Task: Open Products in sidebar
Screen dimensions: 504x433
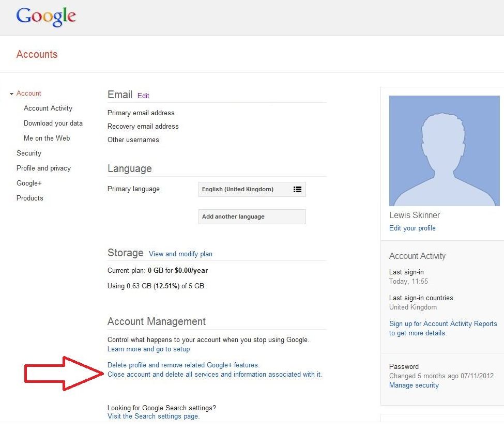Action: click(29, 198)
